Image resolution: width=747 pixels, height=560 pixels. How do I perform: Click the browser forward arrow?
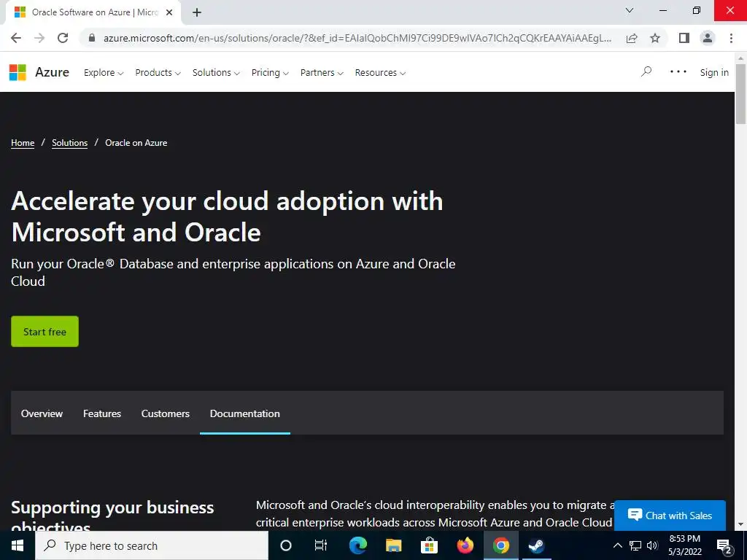[x=39, y=38]
